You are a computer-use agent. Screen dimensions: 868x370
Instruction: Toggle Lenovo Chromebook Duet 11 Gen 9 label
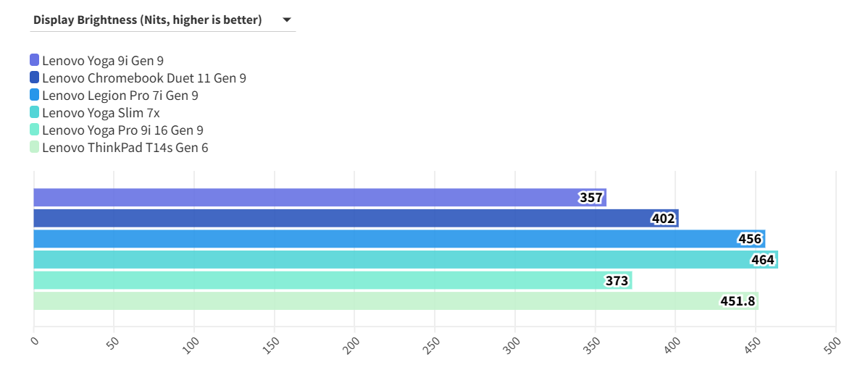pyautogui.click(x=144, y=77)
